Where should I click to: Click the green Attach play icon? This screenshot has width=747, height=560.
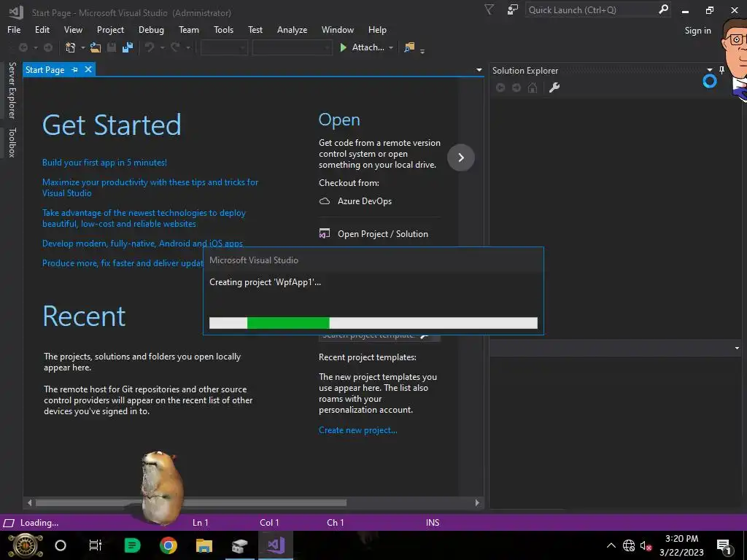[343, 47]
